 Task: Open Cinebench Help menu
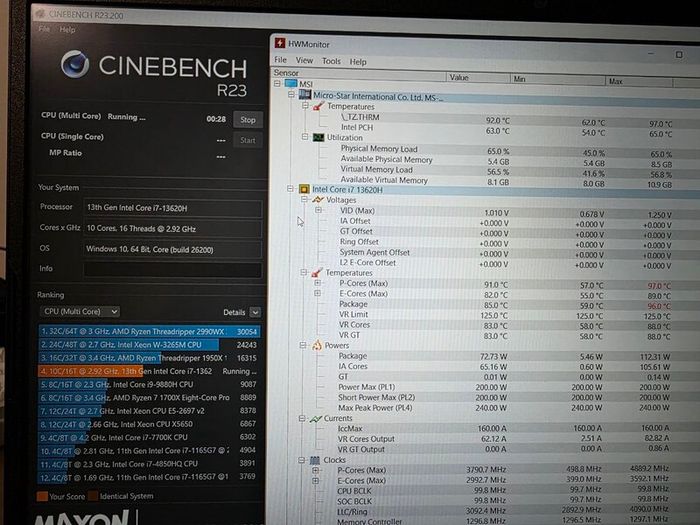(x=67, y=29)
